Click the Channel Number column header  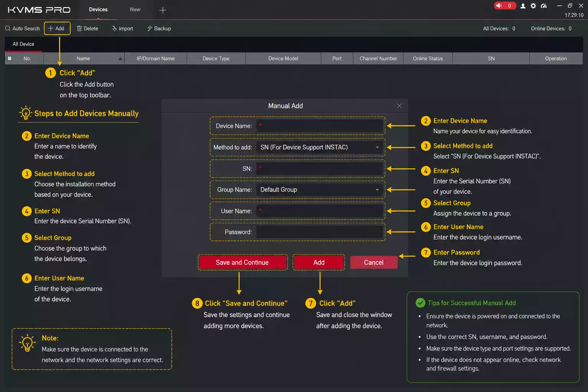pyautogui.click(x=378, y=59)
